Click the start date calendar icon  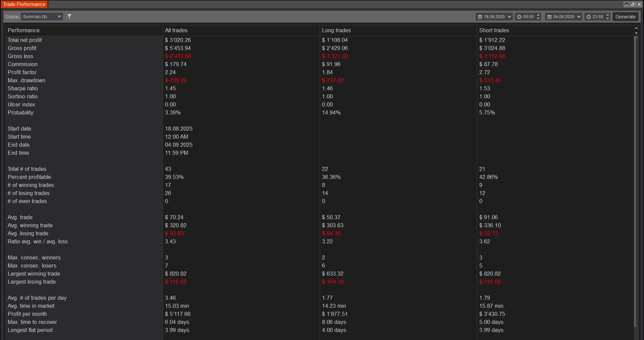click(480, 17)
